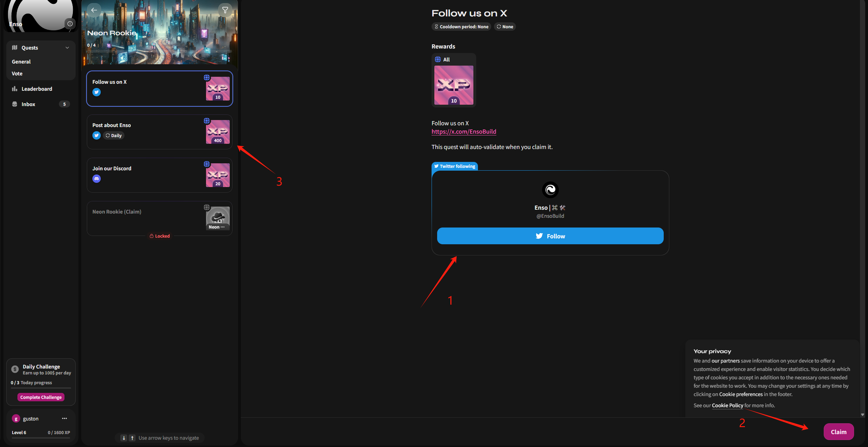868x447 pixels.
Task: Click the red Locked label
Action: 160,236
